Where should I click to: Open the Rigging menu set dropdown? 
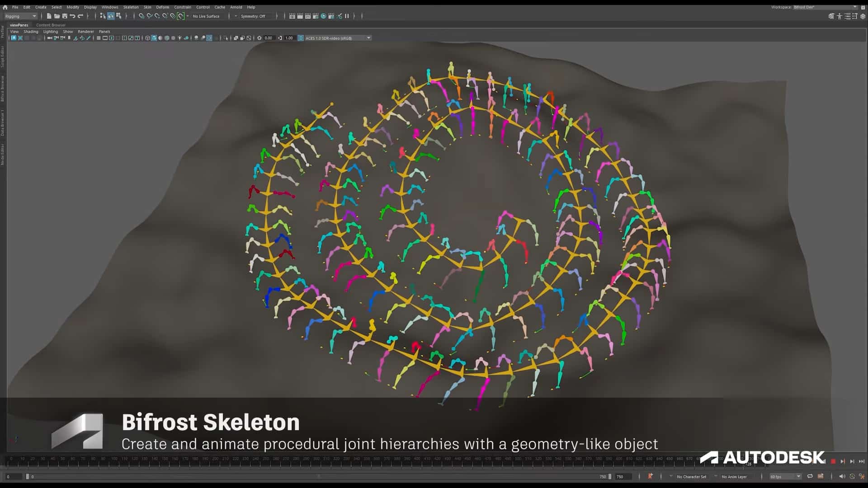coord(20,16)
